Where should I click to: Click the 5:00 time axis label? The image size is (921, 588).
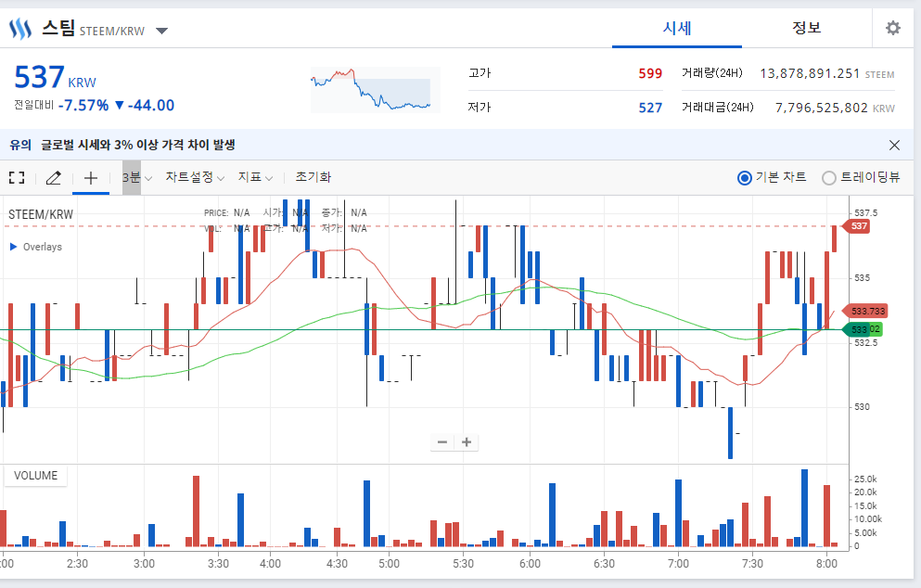[x=389, y=563]
